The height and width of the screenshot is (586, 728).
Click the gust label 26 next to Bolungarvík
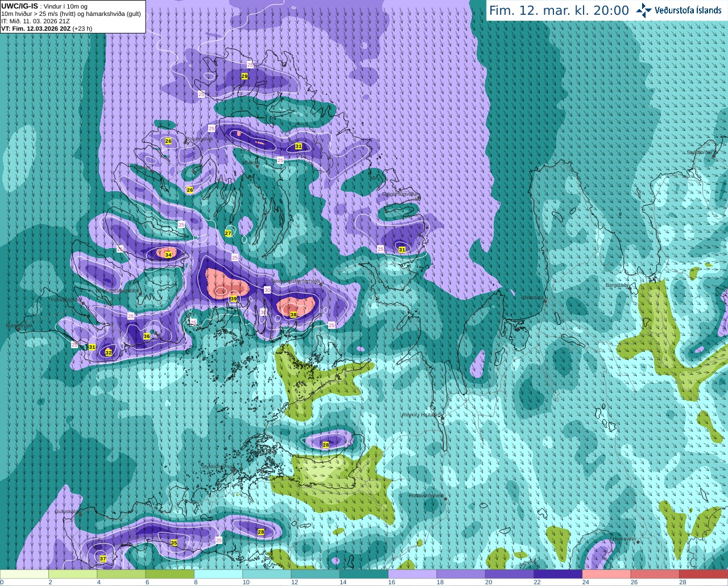[168, 141]
